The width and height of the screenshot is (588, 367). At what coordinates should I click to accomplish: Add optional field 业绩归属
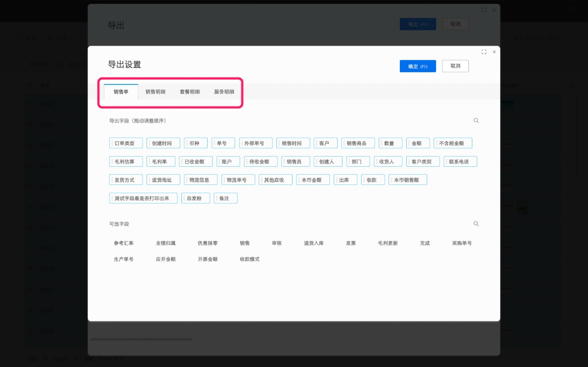coord(166,243)
